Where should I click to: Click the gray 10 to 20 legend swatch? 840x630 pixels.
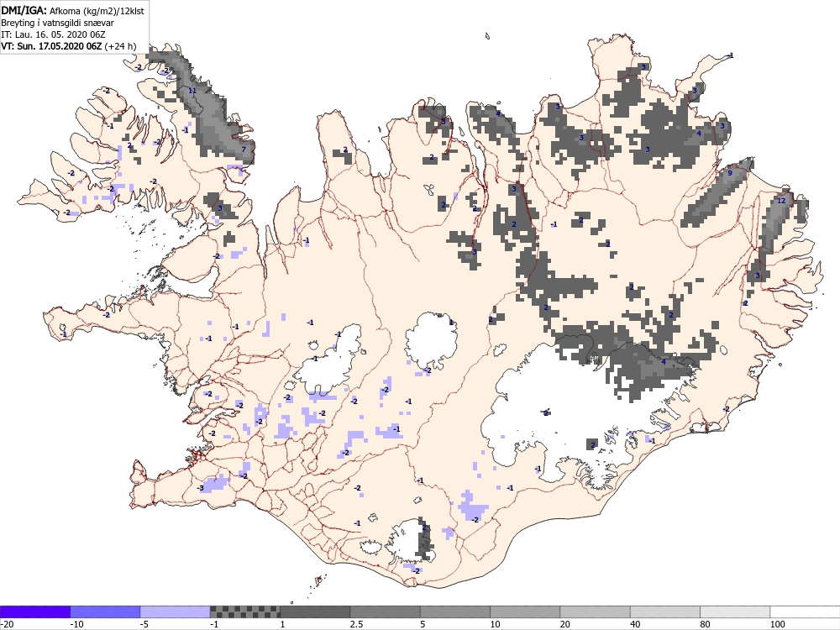(x=525, y=612)
